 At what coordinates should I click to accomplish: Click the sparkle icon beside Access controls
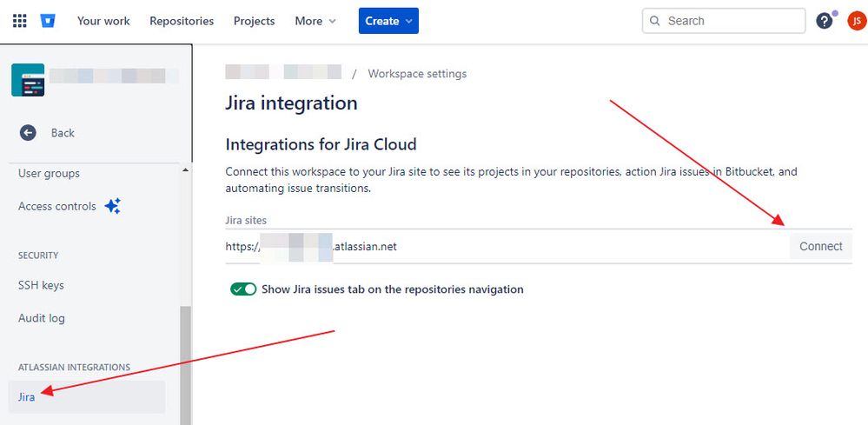pos(113,206)
